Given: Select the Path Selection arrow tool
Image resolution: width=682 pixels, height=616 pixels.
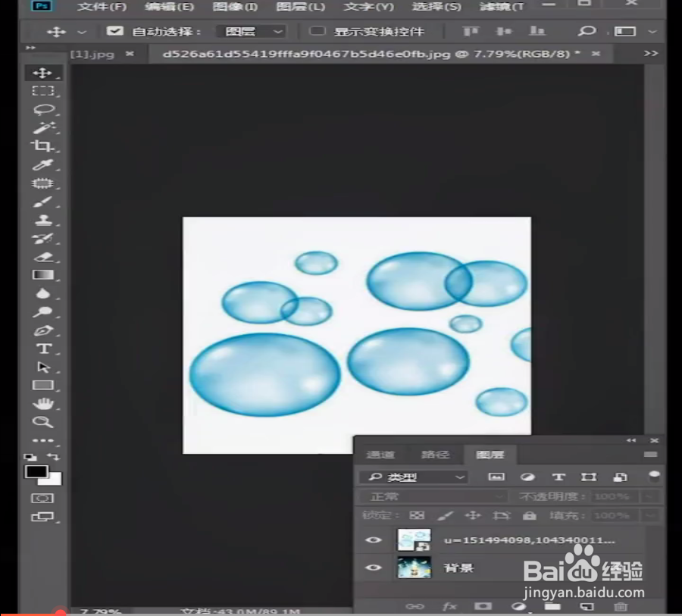Looking at the screenshot, I should tap(43, 367).
